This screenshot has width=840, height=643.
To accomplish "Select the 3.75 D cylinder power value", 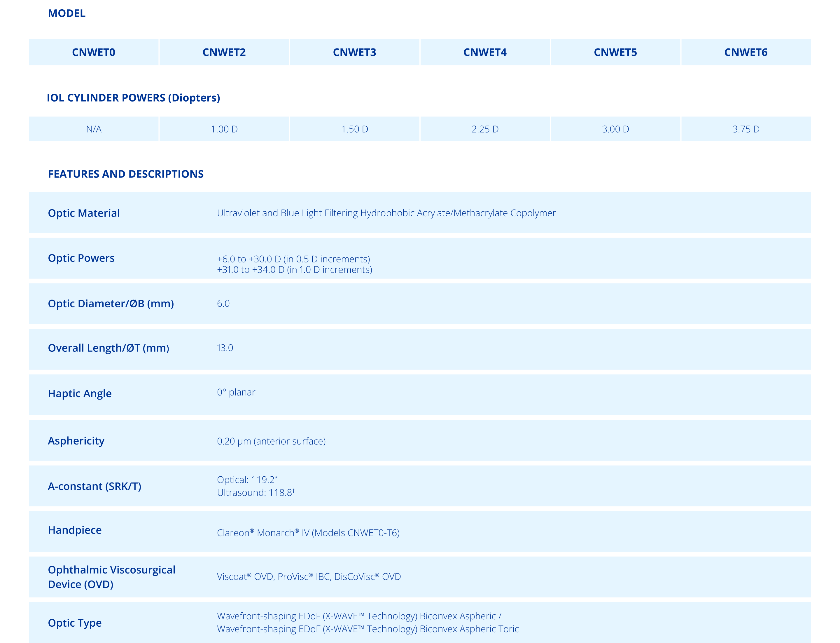I will pyautogui.click(x=746, y=129).
